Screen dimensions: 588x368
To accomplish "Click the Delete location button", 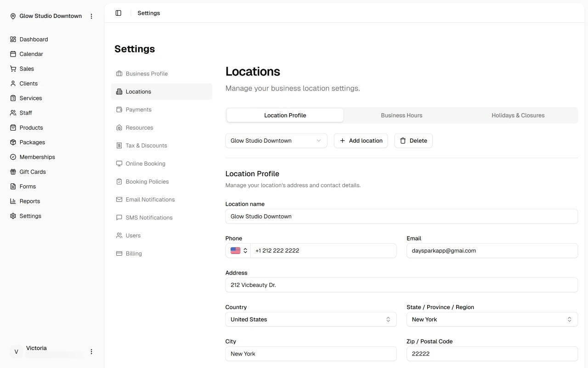I will click(413, 141).
